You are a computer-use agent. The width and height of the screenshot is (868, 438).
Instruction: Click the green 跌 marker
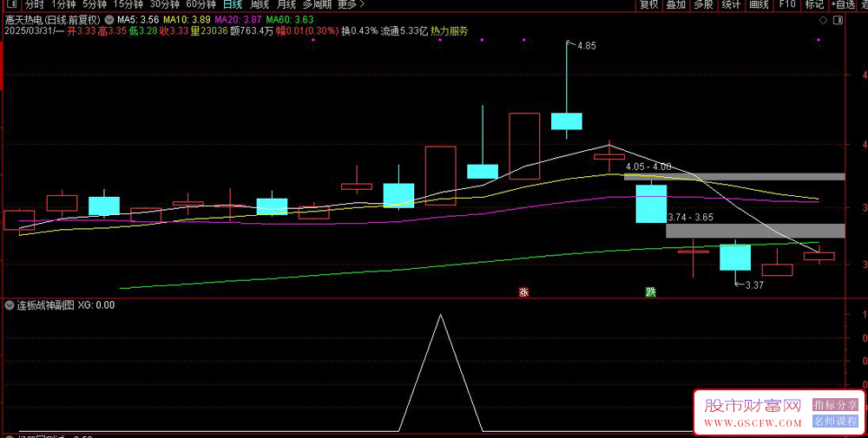651,292
